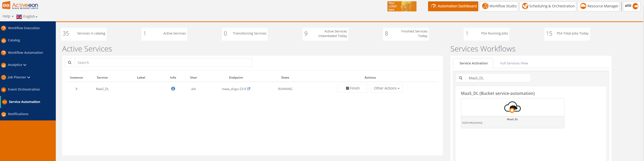Focus the MaaS_DL workflow search field
Viewport: 644px width, 161px height.
(498, 78)
